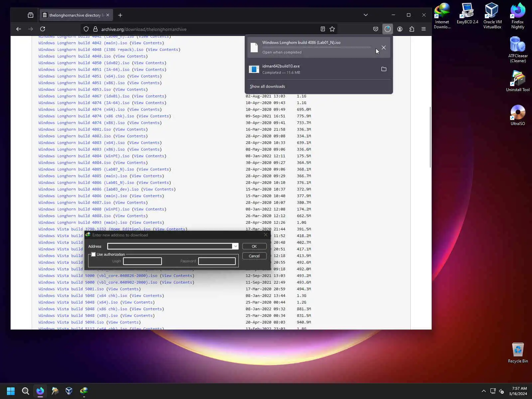Open Windows Longhorn build 4081.iso link
This screenshot has height=399, width=532.
(x=74, y=129)
